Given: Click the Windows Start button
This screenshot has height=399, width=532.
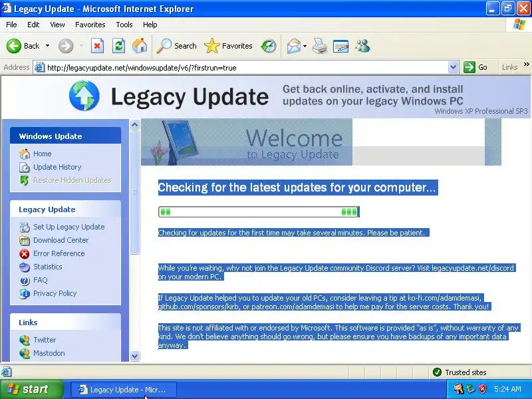Looking at the screenshot, I should [32, 389].
